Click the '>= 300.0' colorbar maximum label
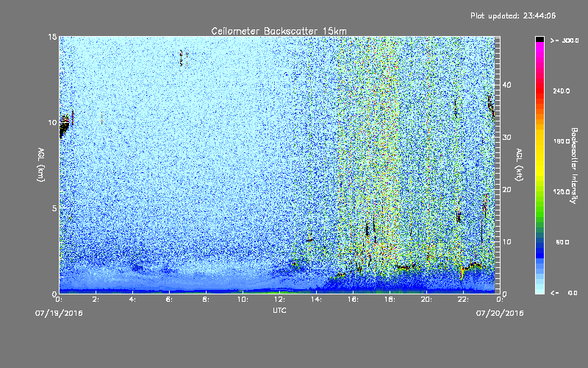The width and height of the screenshot is (588, 368). (x=564, y=40)
